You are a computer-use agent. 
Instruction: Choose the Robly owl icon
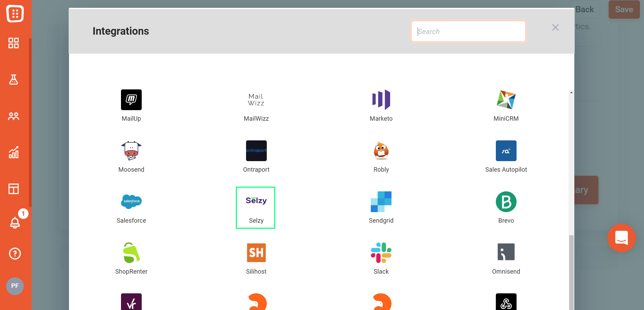[x=381, y=151]
